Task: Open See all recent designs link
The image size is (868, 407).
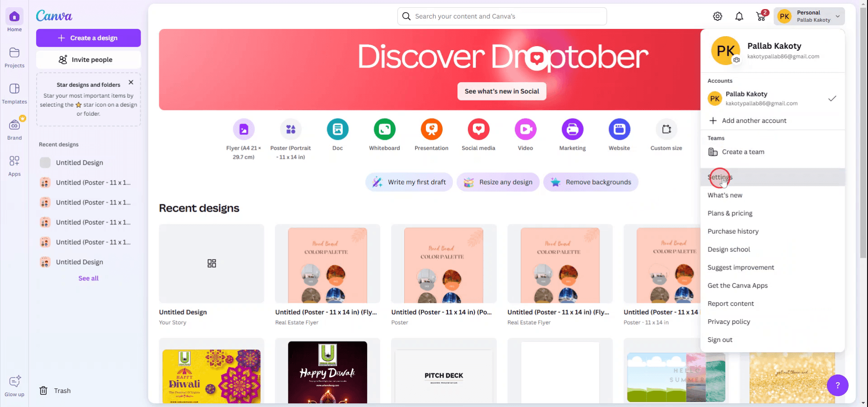Action: [x=89, y=279]
